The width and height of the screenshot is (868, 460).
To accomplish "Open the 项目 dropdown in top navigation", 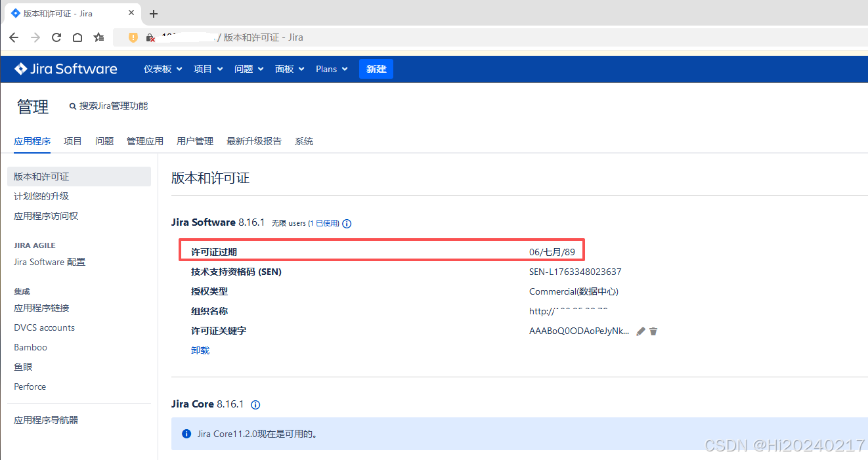I will tap(208, 69).
